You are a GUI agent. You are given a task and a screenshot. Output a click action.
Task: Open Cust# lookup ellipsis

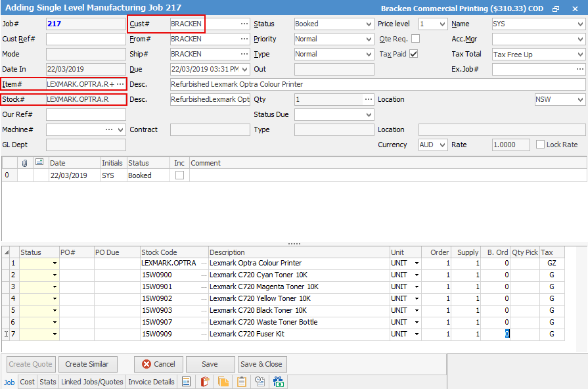point(244,24)
